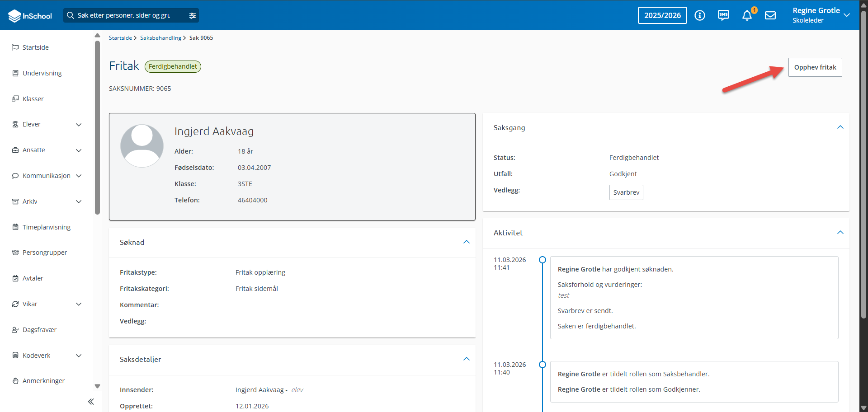Expand the Kommunikasjon menu chevron
This screenshot has height=412, width=868.
pos(79,176)
